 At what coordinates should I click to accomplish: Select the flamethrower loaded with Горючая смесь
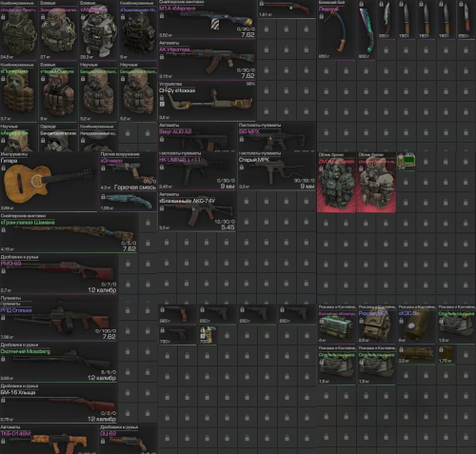pos(129,171)
